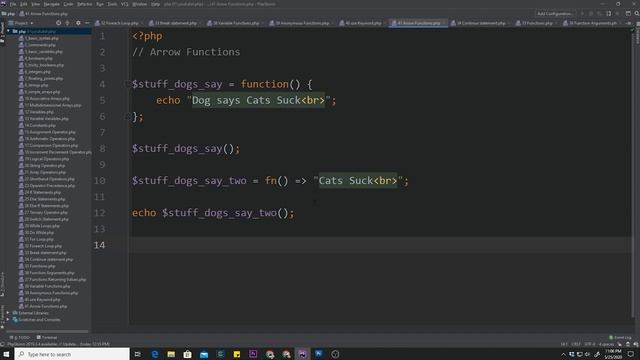The width and height of the screenshot is (640, 360).
Task: Click line number 14 in gutter
Action: [x=100, y=245]
